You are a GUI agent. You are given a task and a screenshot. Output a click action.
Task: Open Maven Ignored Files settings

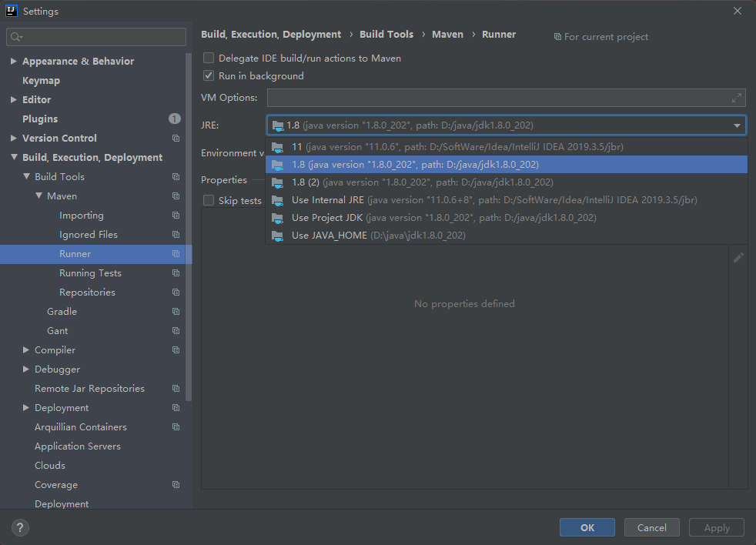point(89,235)
